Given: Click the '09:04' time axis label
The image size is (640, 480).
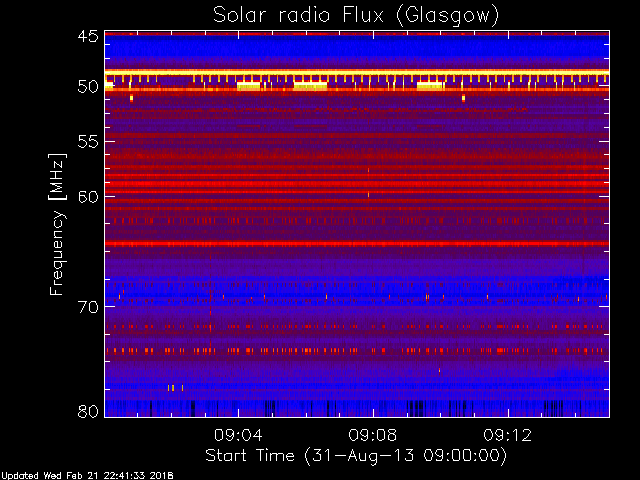Looking at the screenshot, I should tap(238, 435).
